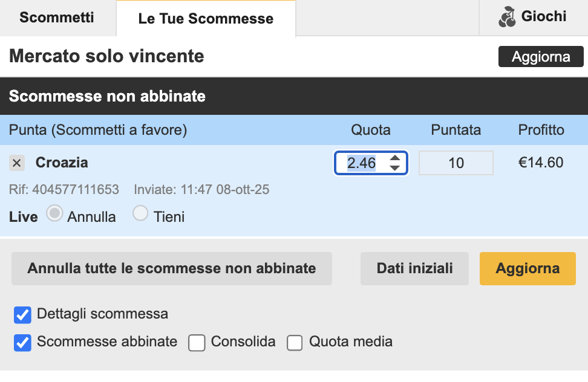The height and width of the screenshot is (382, 588).
Task: Enable the Consolida checkbox
Action: pos(197,343)
